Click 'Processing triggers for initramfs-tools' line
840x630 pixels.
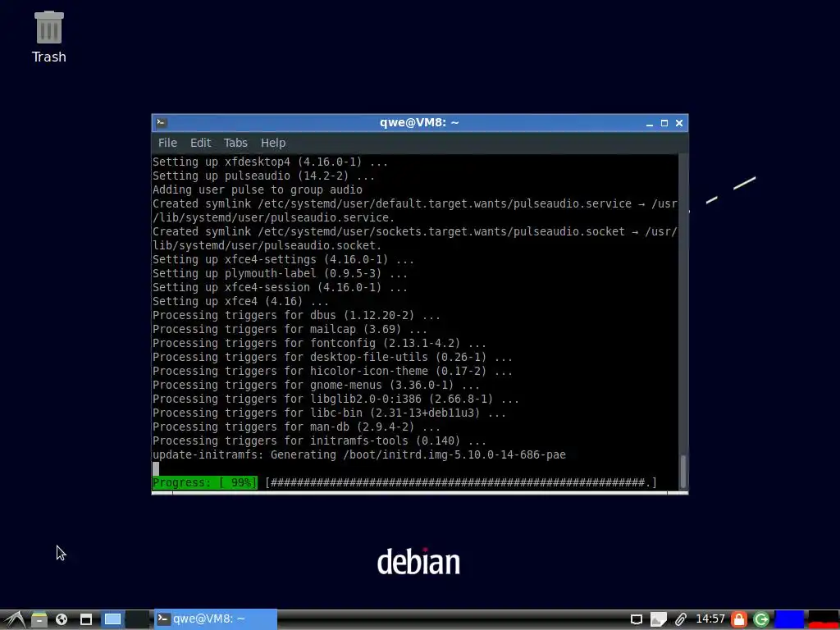point(319,441)
